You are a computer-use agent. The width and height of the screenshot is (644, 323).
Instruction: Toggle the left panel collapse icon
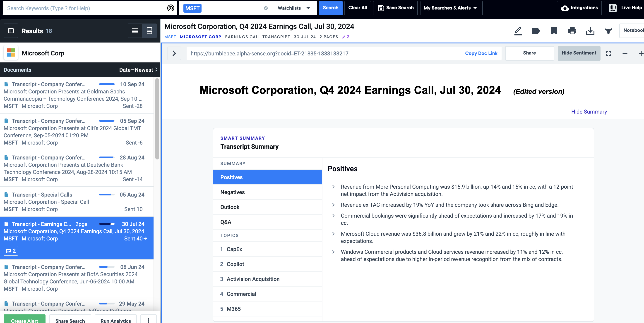[x=11, y=31]
